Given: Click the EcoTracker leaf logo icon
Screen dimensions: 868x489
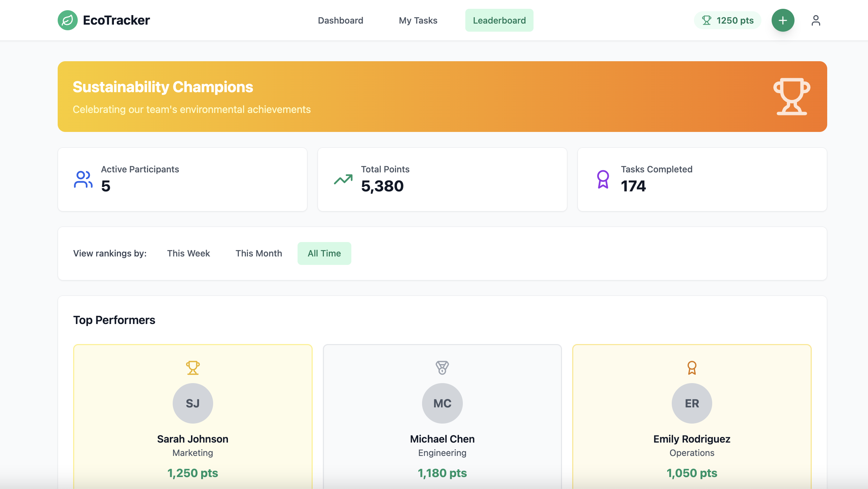Looking at the screenshot, I should tap(67, 20).
